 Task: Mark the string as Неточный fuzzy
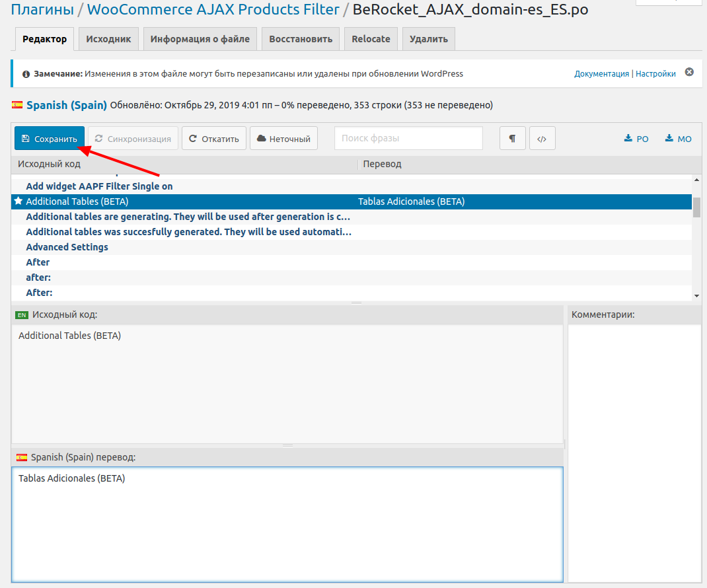pos(283,139)
